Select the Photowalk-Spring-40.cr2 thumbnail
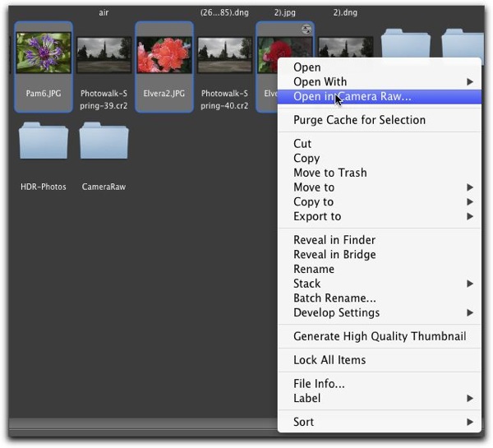The height and width of the screenshot is (448, 493). pos(225,55)
